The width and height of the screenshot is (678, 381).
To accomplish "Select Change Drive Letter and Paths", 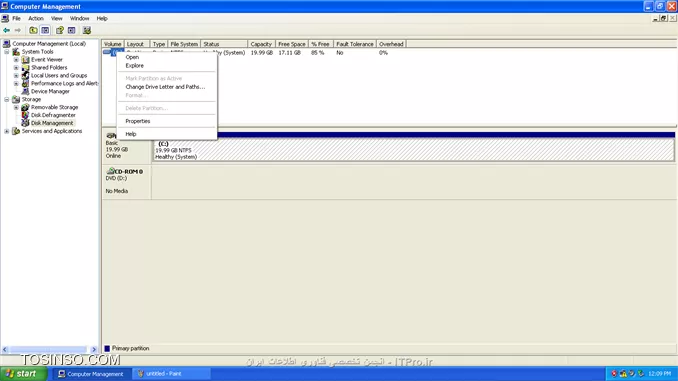I will [167, 87].
